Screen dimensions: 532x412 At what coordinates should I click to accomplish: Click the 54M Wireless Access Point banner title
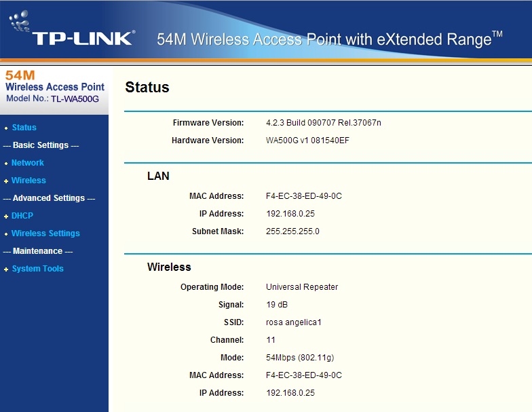tap(329, 39)
